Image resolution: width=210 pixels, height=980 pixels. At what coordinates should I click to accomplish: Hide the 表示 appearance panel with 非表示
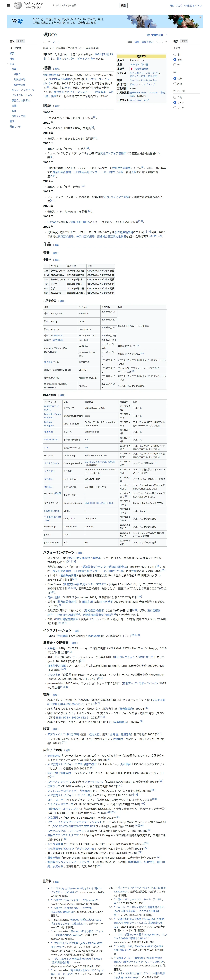coord(184,41)
